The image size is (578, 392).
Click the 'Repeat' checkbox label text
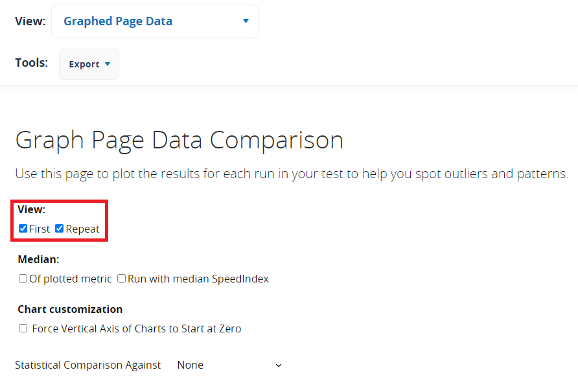tap(83, 229)
